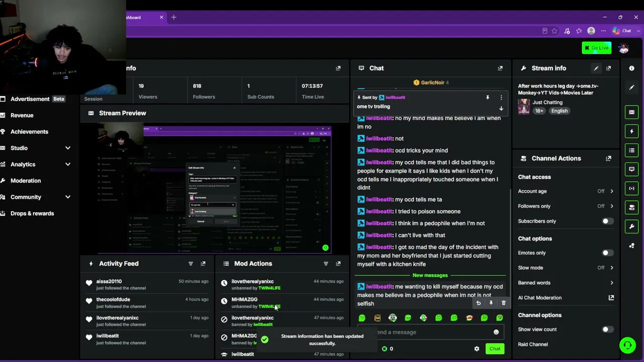Click the English language tag
This screenshot has width=644, height=362.
coord(559,111)
